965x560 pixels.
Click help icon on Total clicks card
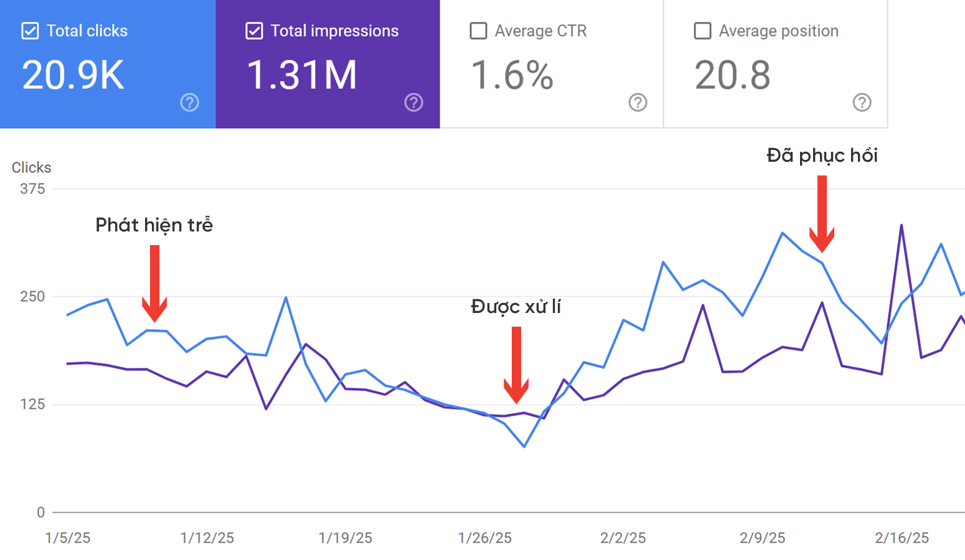click(x=189, y=103)
